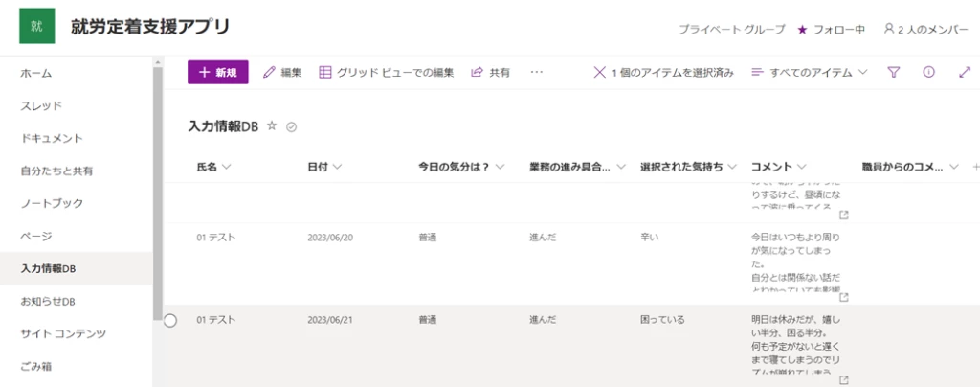The height and width of the screenshot is (387, 980).
Task: Open 01 テスト item dated 2023/06/21
Action: pos(215,320)
